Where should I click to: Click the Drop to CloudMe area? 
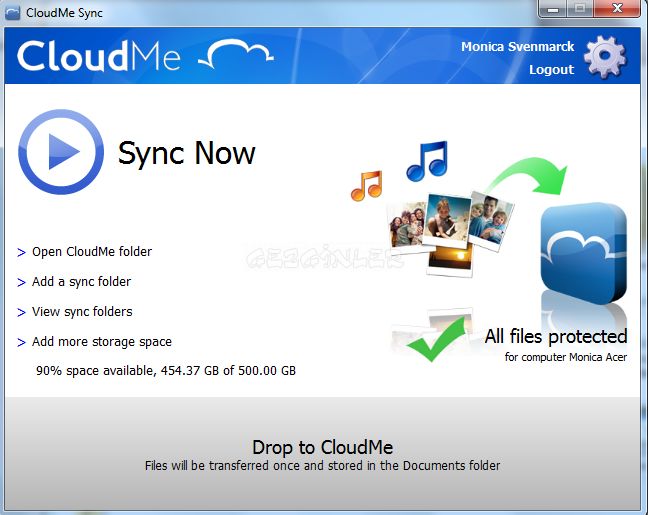click(x=322, y=455)
